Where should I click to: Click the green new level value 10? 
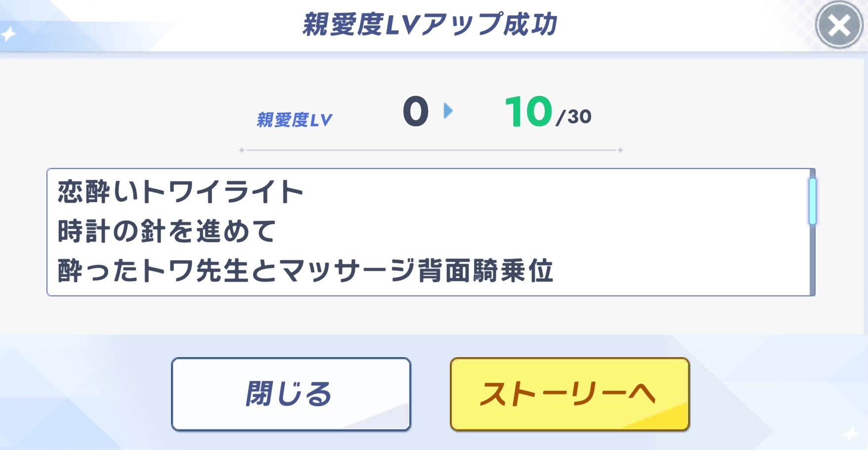pos(528,112)
